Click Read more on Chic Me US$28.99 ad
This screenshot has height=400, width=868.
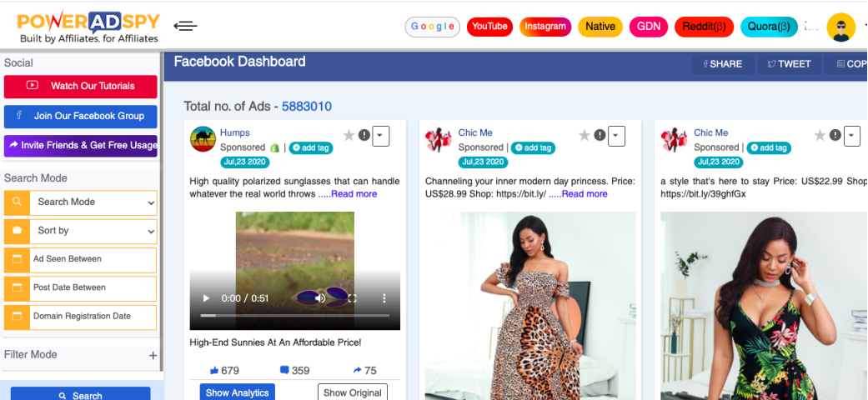tap(585, 194)
